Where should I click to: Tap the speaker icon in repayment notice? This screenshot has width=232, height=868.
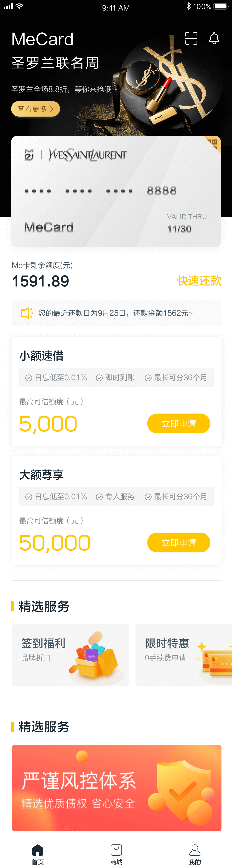pos(27,313)
